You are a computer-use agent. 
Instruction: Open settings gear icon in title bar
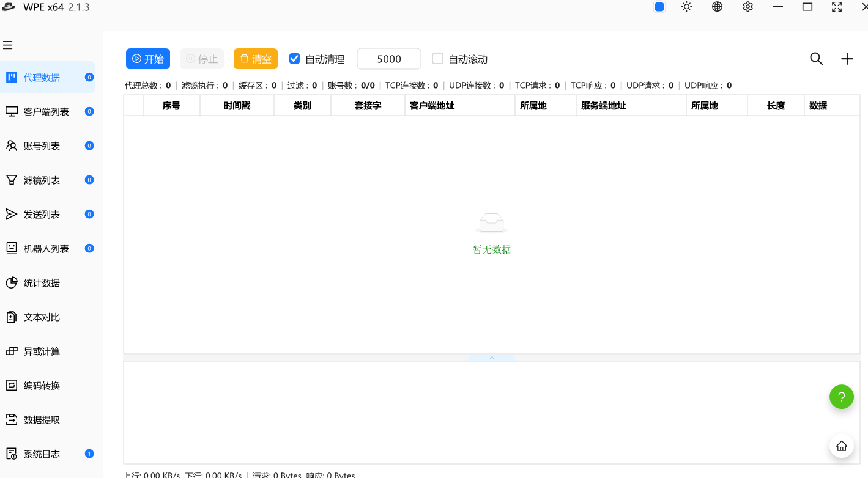click(x=747, y=7)
